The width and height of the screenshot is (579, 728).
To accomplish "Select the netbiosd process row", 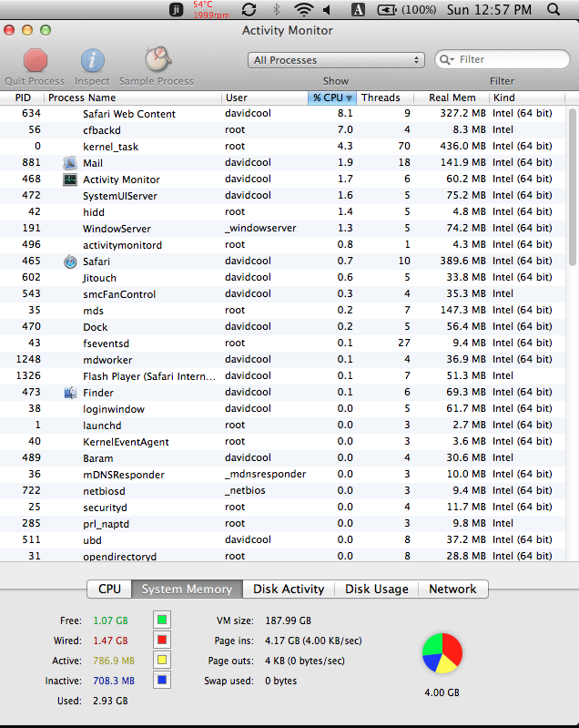I will [282, 491].
